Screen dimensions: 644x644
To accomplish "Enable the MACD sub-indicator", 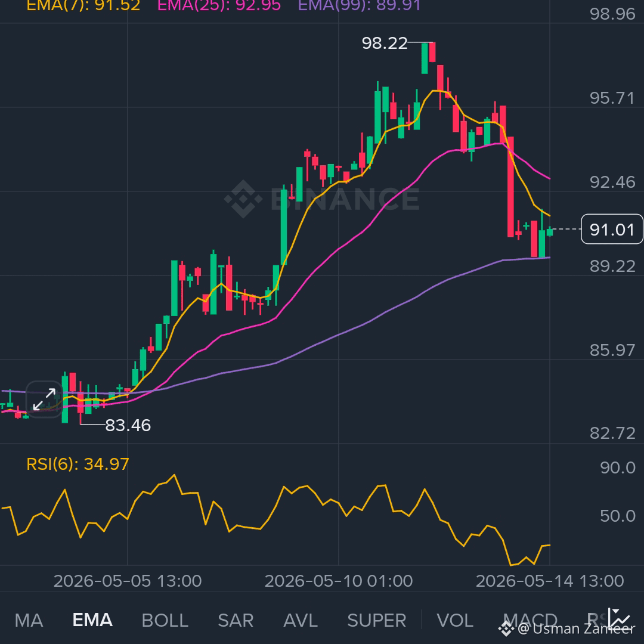I will tap(530, 620).
